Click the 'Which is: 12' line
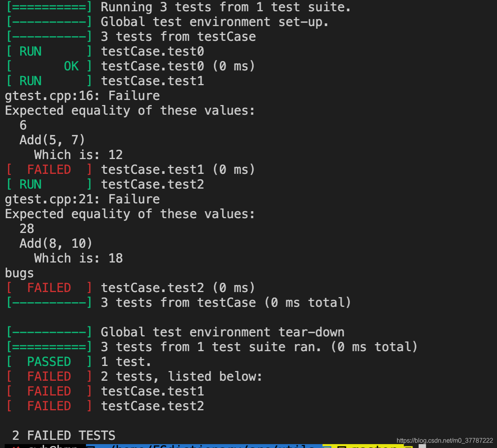Viewport: 497px width, 448px height. coord(79,155)
